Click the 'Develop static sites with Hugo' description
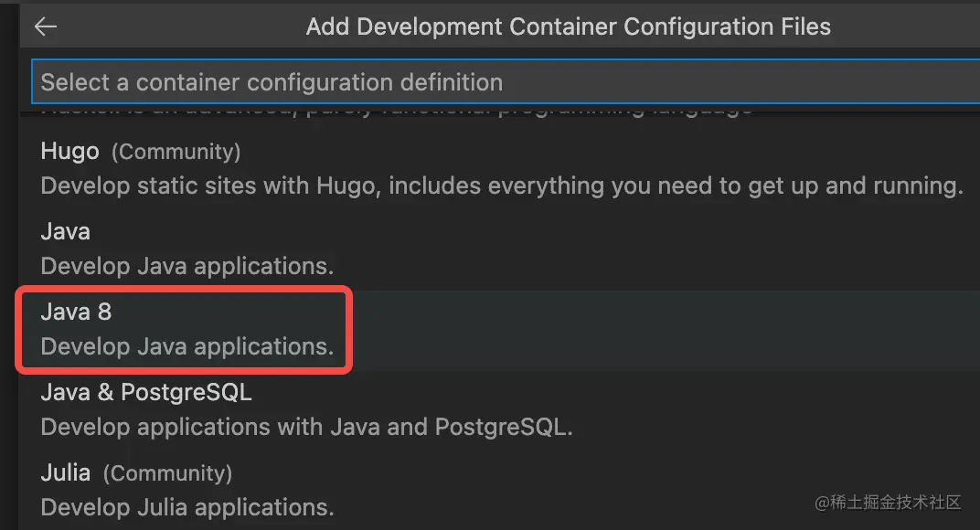980x530 pixels. 502,186
